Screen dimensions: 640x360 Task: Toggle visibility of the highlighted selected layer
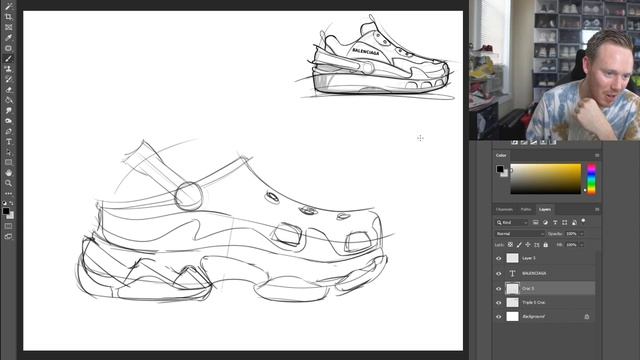click(x=498, y=289)
